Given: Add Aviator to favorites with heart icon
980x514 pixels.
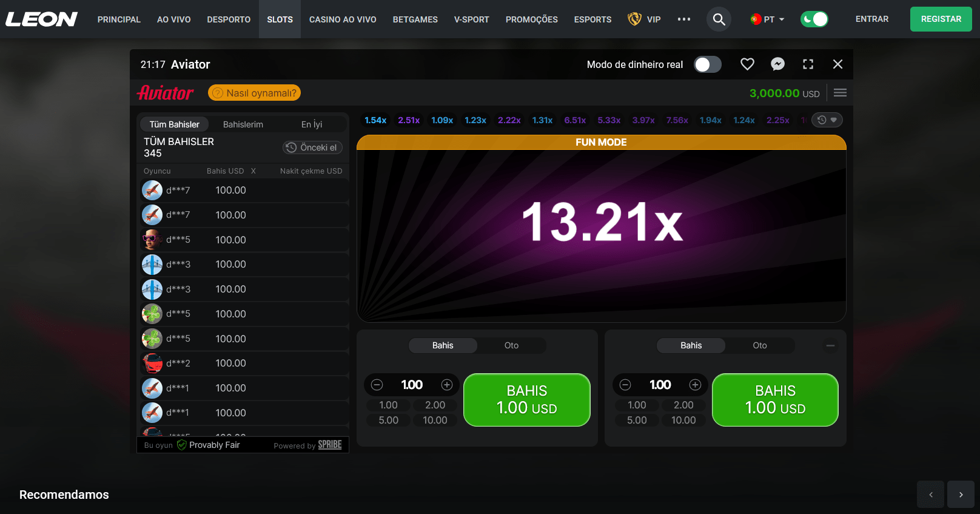Looking at the screenshot, I should (x=747, y=64).
